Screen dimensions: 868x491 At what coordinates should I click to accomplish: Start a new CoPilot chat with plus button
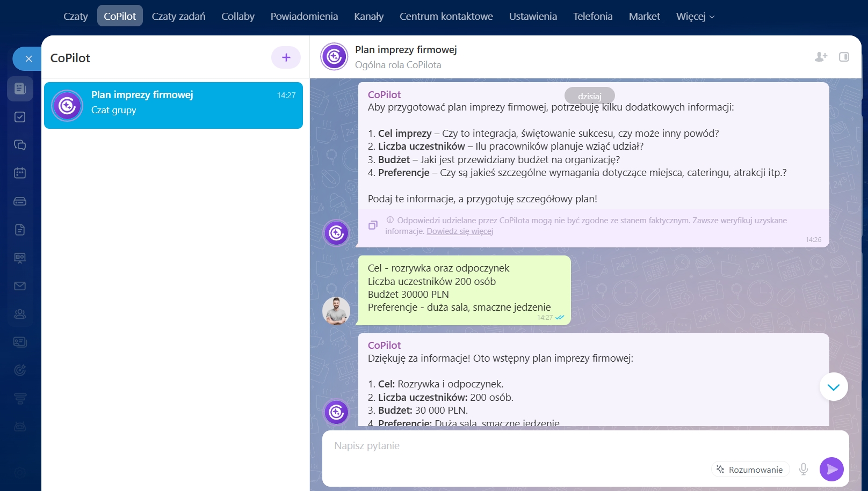coord(286,57)
